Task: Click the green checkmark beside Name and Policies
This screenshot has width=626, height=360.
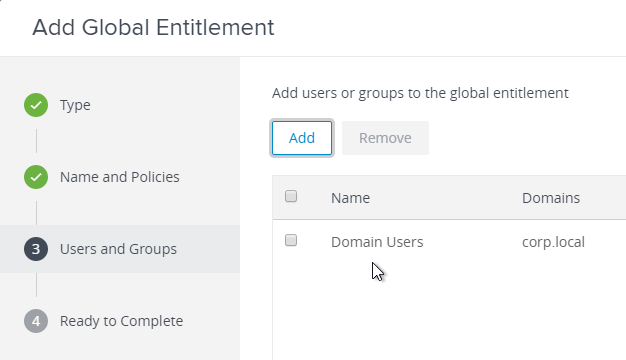Action: pos(36,177)
